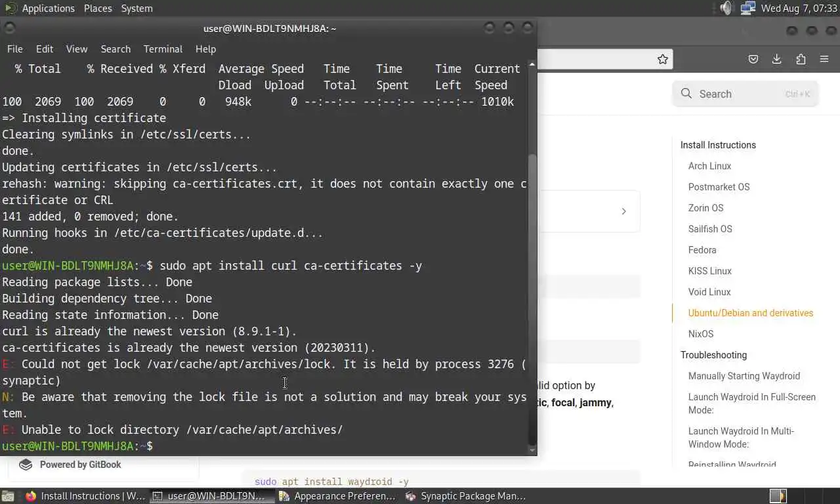
Task: Select Ubuntu/Debian and derivatives link
Action: click(751, 313)
